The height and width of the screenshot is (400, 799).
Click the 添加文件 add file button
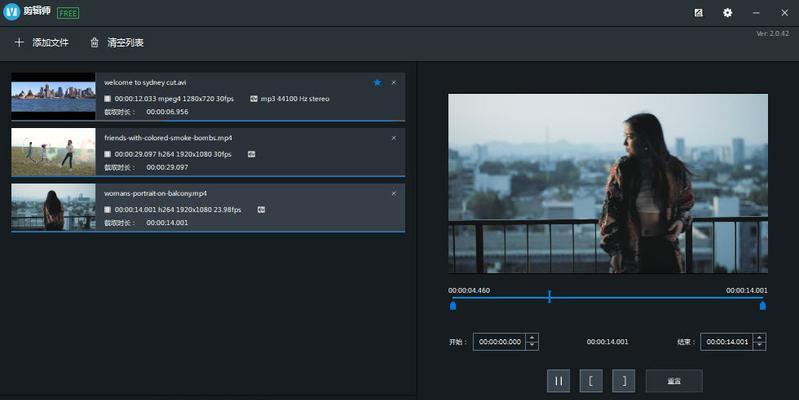pyautogui.click(x=41, y=43)
